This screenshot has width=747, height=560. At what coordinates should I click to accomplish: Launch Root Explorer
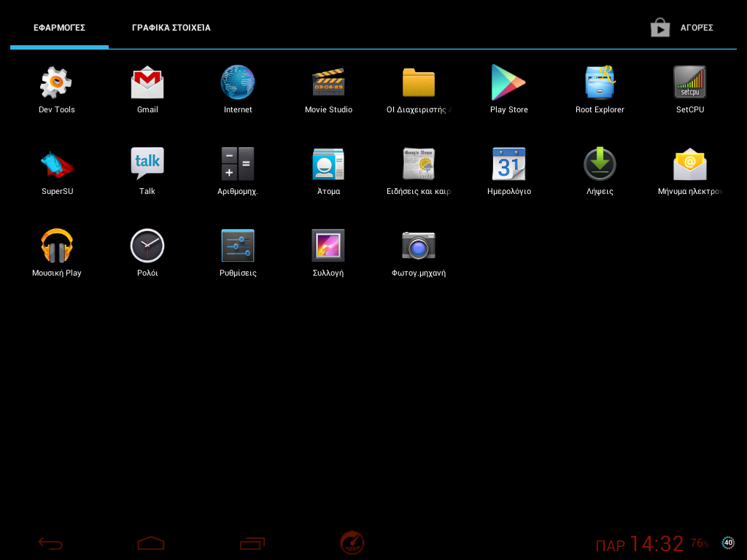tap(600, 82)
